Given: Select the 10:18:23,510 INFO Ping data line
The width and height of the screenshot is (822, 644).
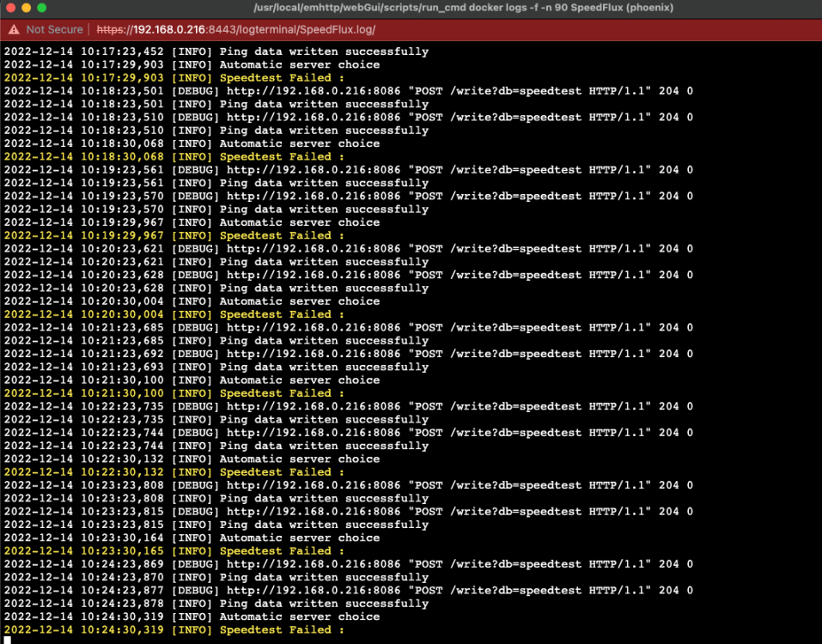Looking at the screenshot, I should (x=216, y=130).
